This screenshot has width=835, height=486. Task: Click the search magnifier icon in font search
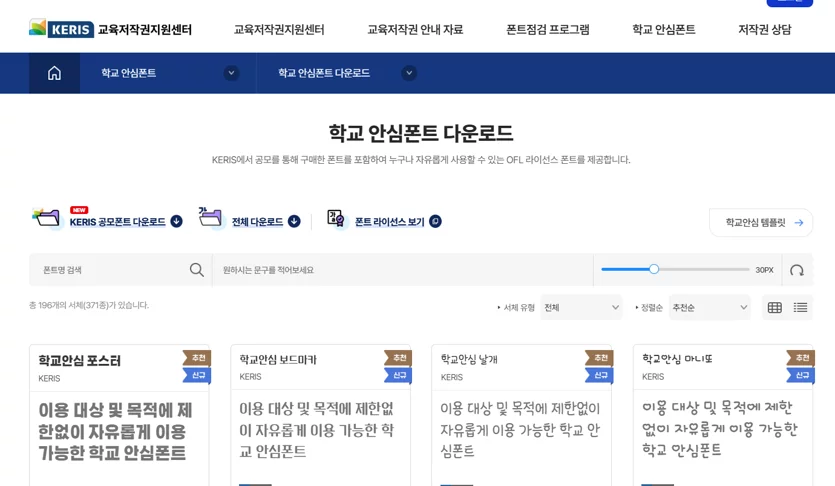coord(197,270)
